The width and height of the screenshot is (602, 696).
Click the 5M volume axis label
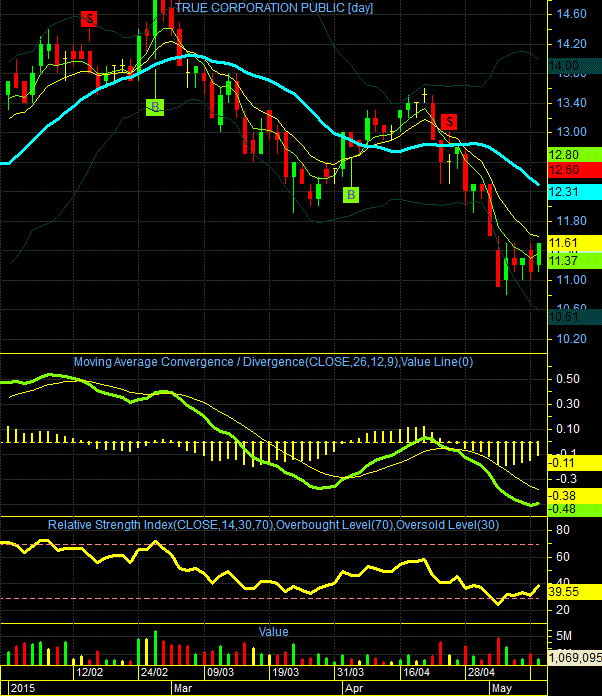[564, 636]
